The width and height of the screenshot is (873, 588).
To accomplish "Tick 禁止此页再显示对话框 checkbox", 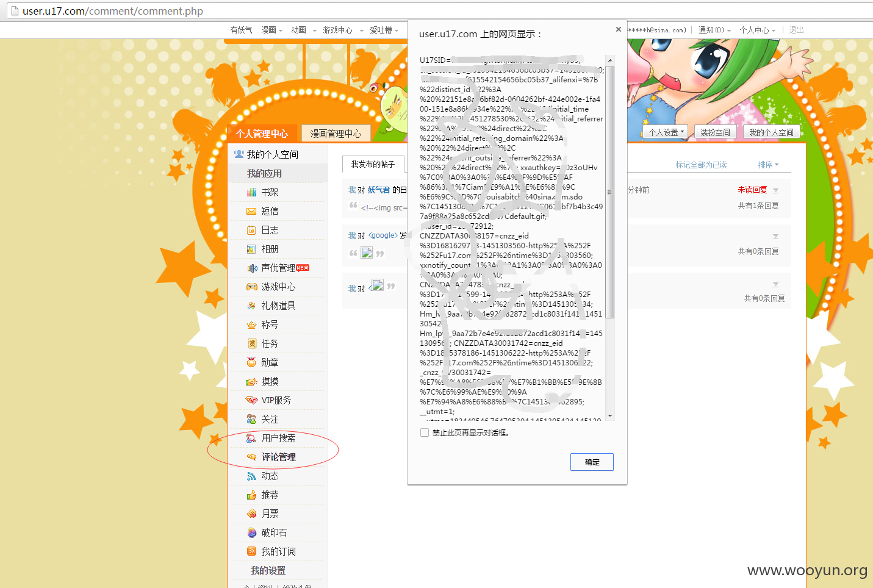I will click(x=425, y=432).
